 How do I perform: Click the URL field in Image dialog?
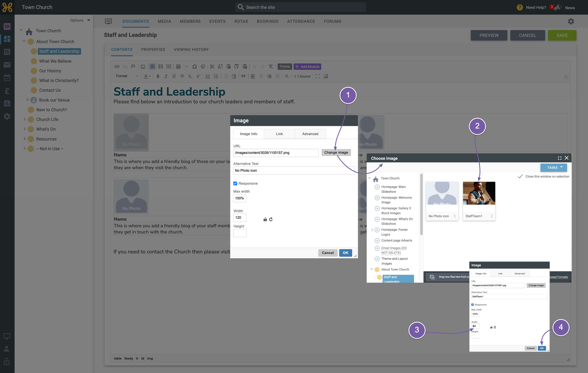coord(276,153)
